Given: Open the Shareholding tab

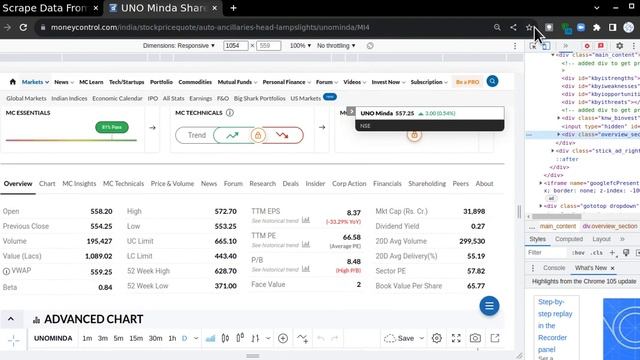Looking at the screenshot, I should tap(427, 184).
